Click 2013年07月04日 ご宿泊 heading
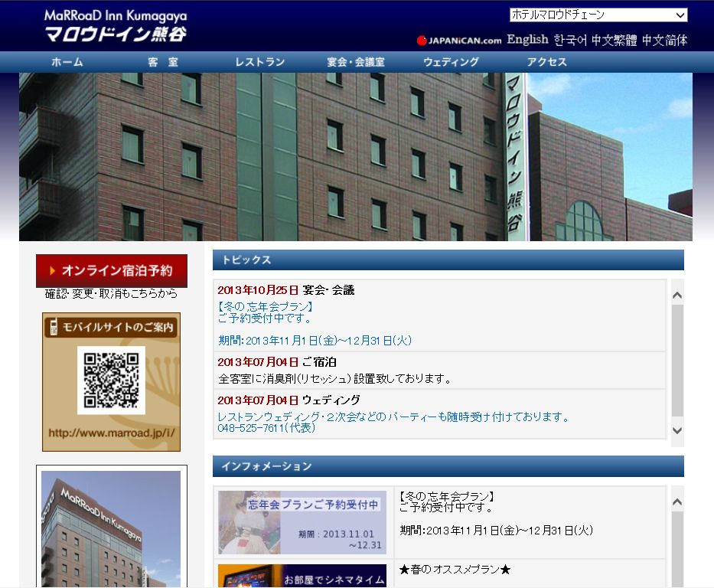 277,362
